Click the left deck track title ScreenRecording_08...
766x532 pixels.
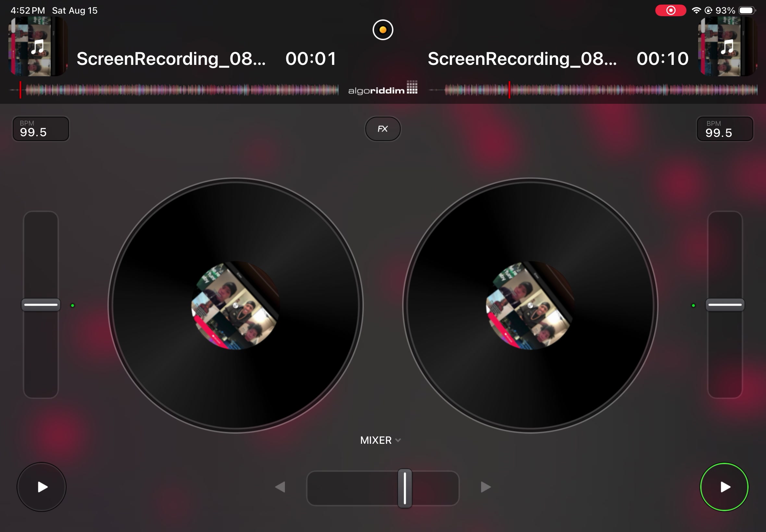point(171,59)
